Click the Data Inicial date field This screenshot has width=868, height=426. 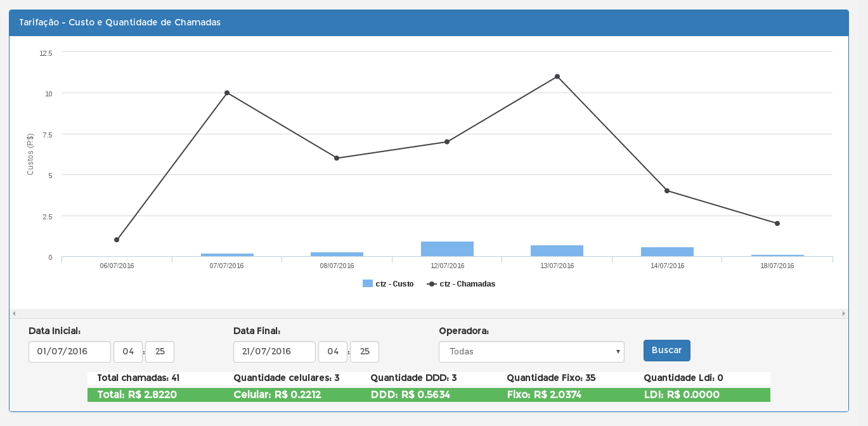click(70, 352)
